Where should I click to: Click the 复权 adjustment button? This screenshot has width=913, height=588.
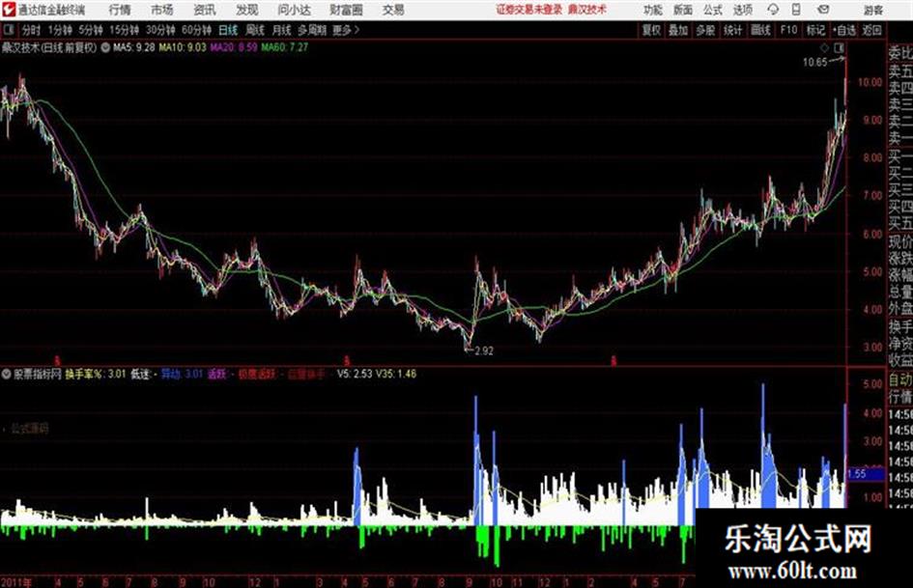[651, 30]
